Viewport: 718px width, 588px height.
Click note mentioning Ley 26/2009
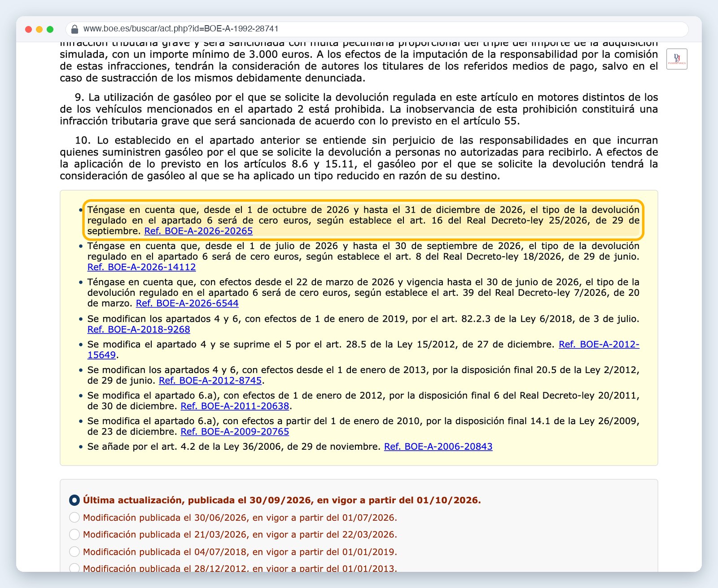pos(363,426)
